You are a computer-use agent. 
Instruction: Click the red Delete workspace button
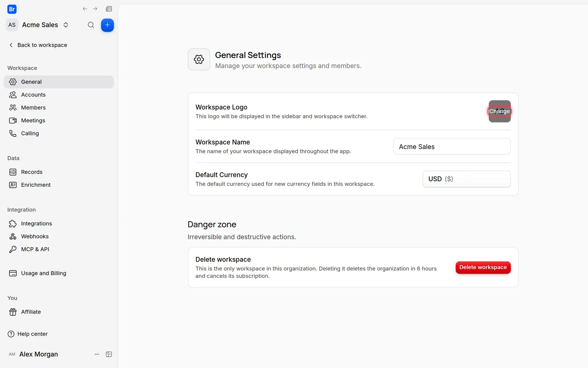[x=483, y=268]
